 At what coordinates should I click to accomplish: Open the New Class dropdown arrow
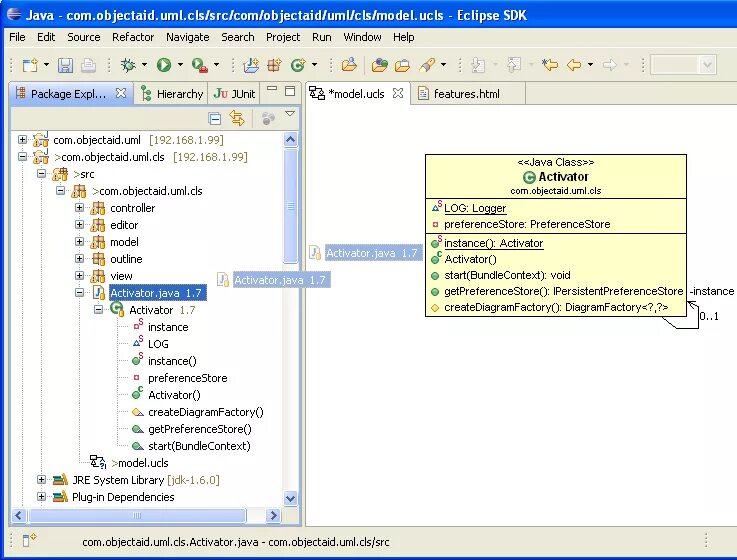(314, 65)
